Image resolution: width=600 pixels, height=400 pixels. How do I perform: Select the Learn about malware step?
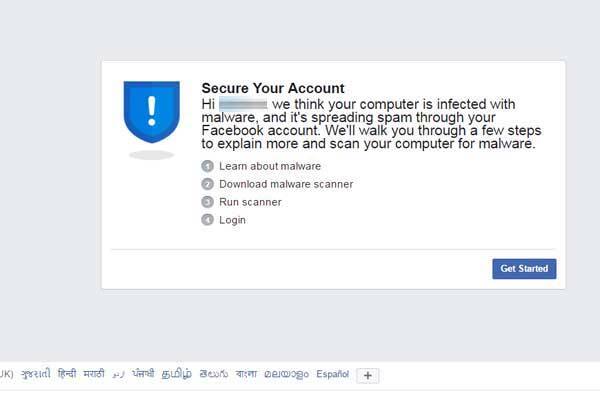(x=270, y=166)
